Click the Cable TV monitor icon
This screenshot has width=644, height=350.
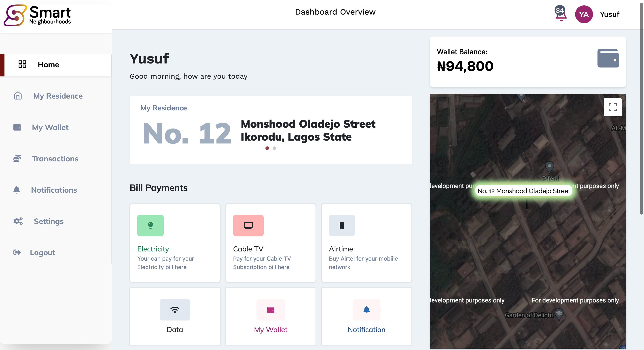point(248,225)
